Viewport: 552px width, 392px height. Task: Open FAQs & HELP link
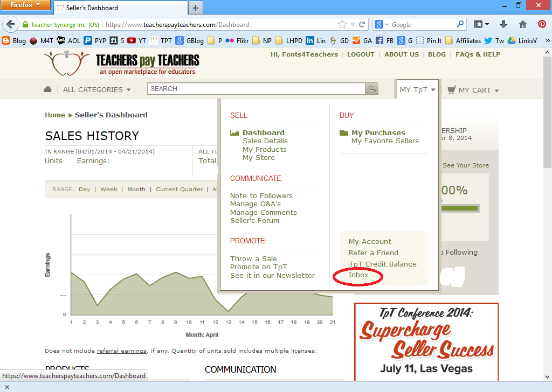click(x=478, y=54)
